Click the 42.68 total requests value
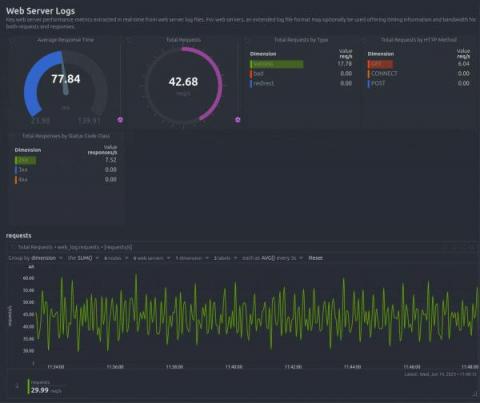This screenshot has width=480, height=403. (x=183, y=82)
